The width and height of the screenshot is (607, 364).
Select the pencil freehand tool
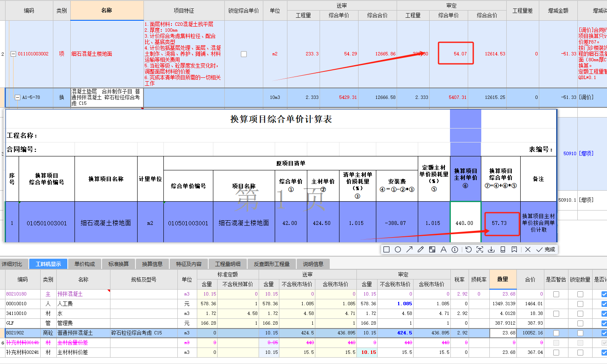(x=420, y=249)
